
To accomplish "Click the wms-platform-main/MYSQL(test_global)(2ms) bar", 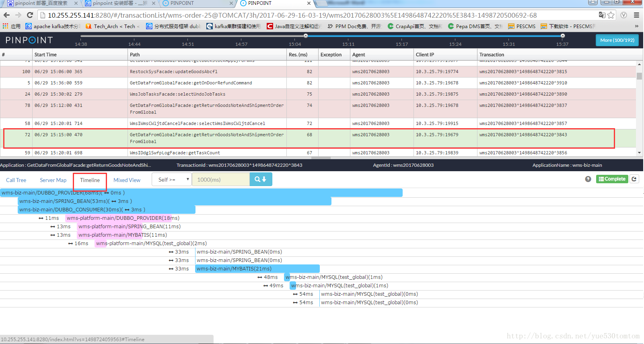I will pyautogui.click(x=101, y=244).
